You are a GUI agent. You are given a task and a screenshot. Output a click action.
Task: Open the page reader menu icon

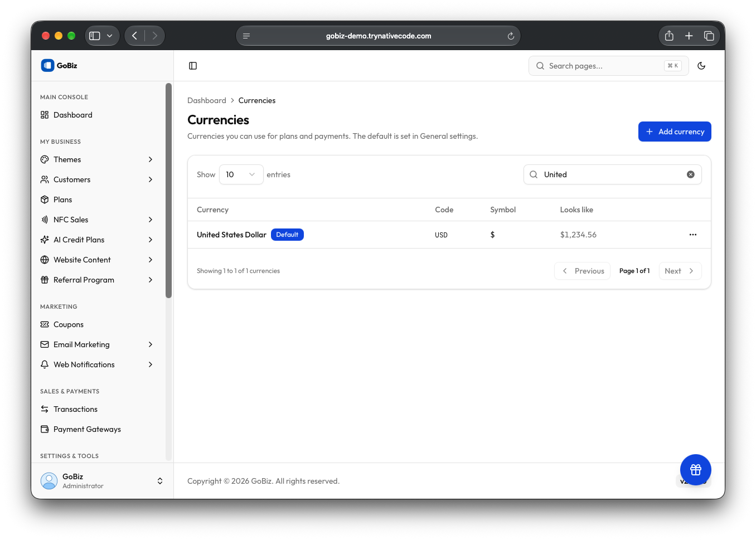coord(246,36)
